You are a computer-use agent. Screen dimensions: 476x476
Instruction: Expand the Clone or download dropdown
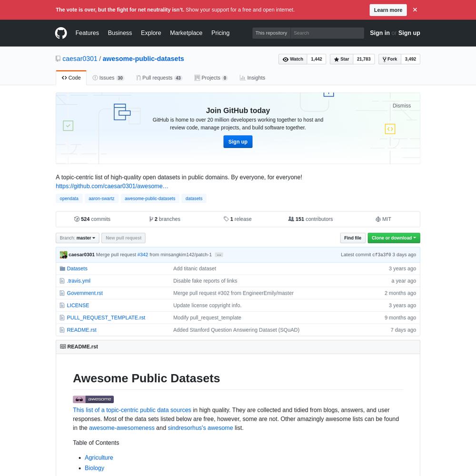coord(394,238)
